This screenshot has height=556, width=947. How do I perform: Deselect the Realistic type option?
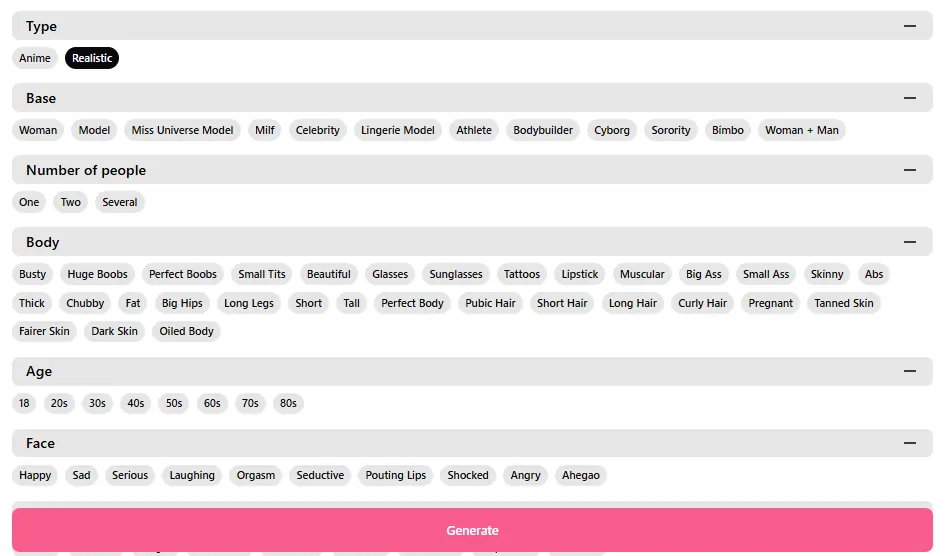coord(92,58)
